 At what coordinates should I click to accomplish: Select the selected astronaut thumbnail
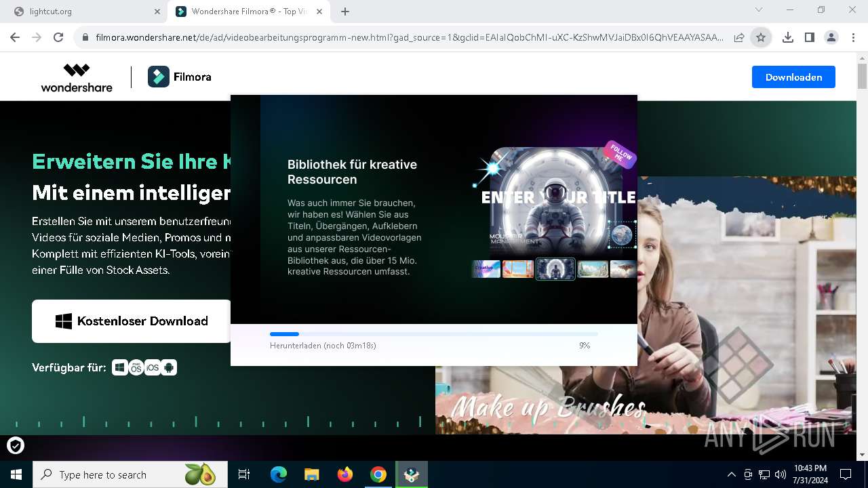tap(555, 269)
